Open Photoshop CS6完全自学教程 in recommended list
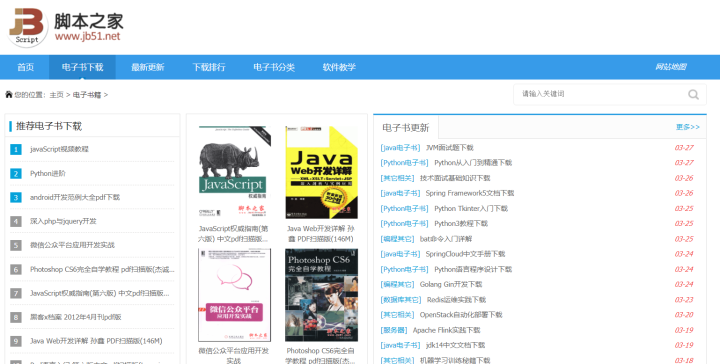The height and width of the screenshot is (364, 720). point(102,269)
